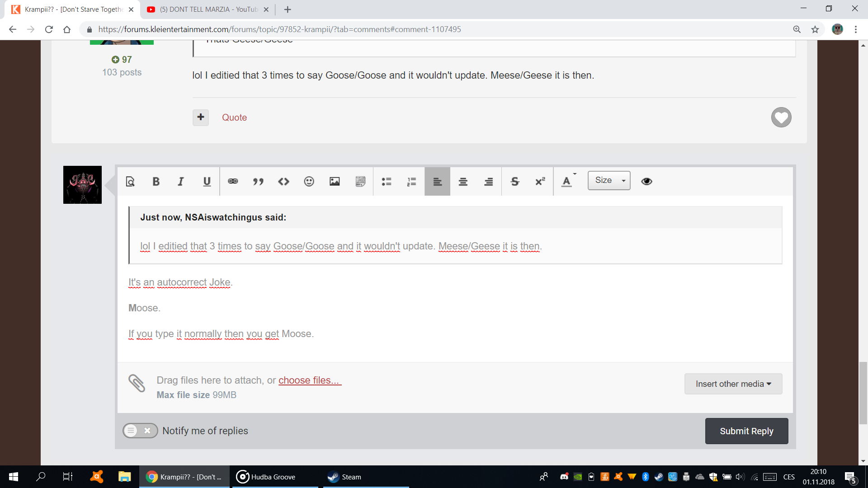Open the Size dropdown
868x488 pixels.
click(x=609, y=181)
